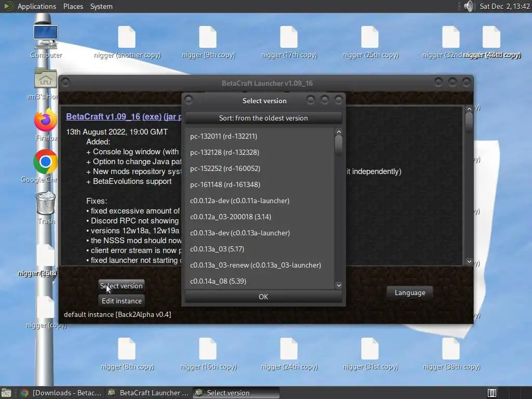532x399 pixels.
Task: Click the volume speaker icon in the top panel
Action: click(x=469, y=6)
